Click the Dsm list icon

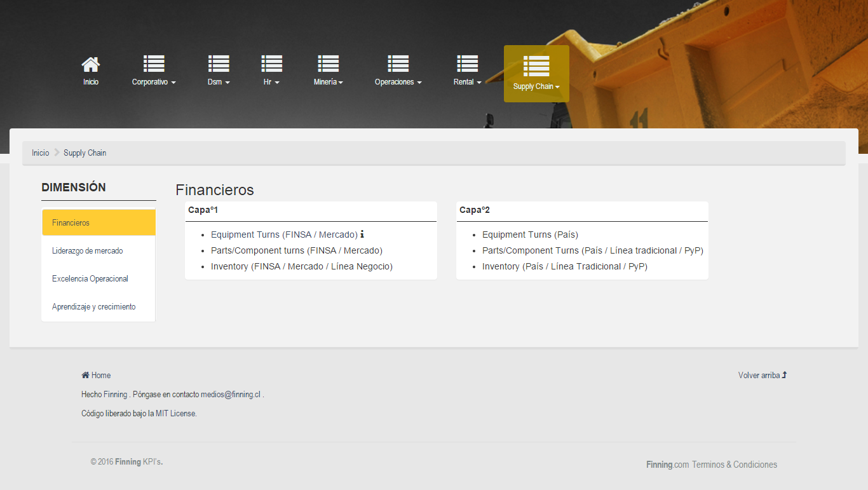(219, 64)
